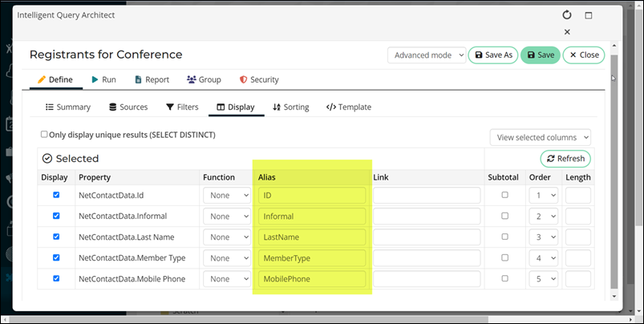
Task: Click the green Save button
Action: click(540, 55)
